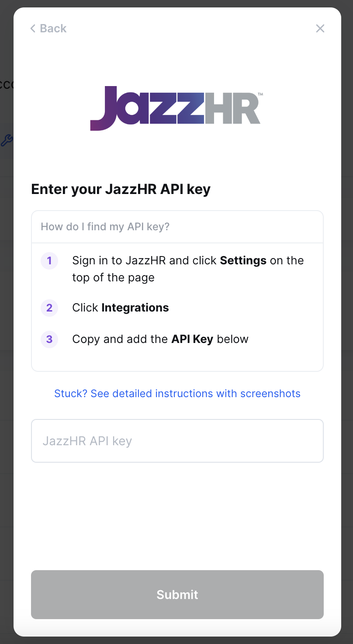Click the step 1 number badge

[49, 261]
